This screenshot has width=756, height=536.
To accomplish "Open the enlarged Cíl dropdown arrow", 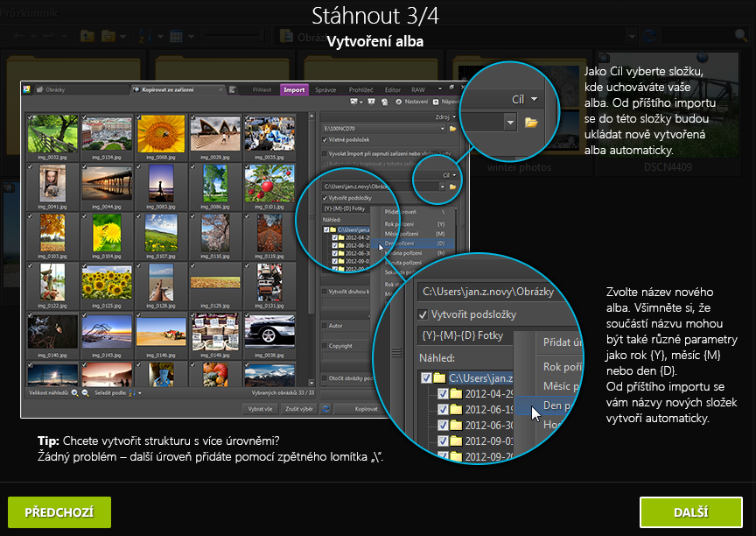I will pyautogui.click(x=535, y=99).
